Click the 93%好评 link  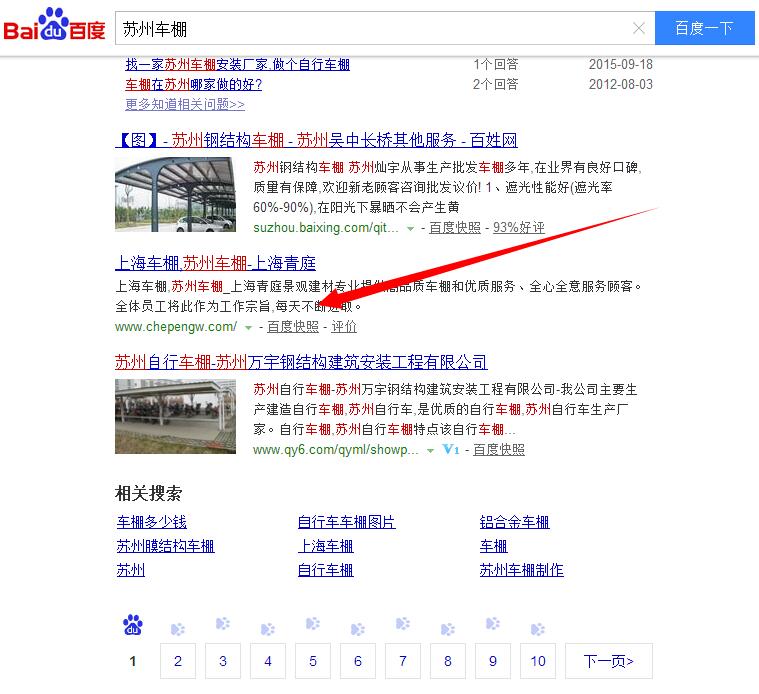click(x=519, y=227)
